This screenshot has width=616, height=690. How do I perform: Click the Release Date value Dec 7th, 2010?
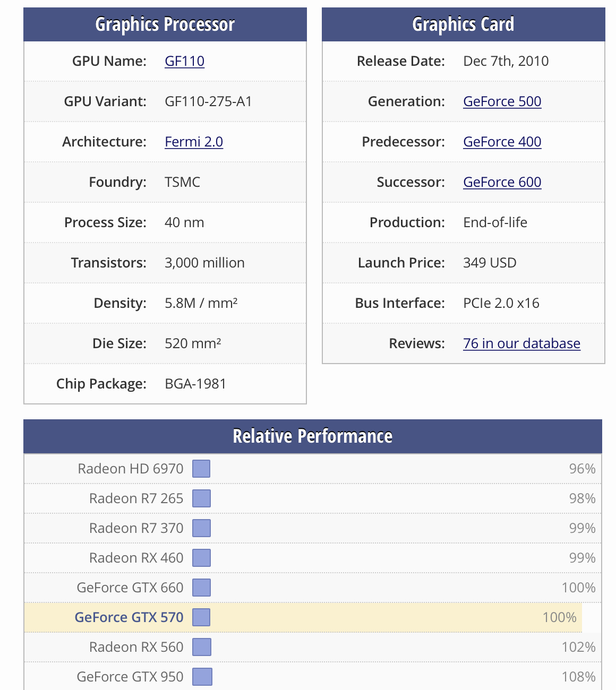(506, 61)
